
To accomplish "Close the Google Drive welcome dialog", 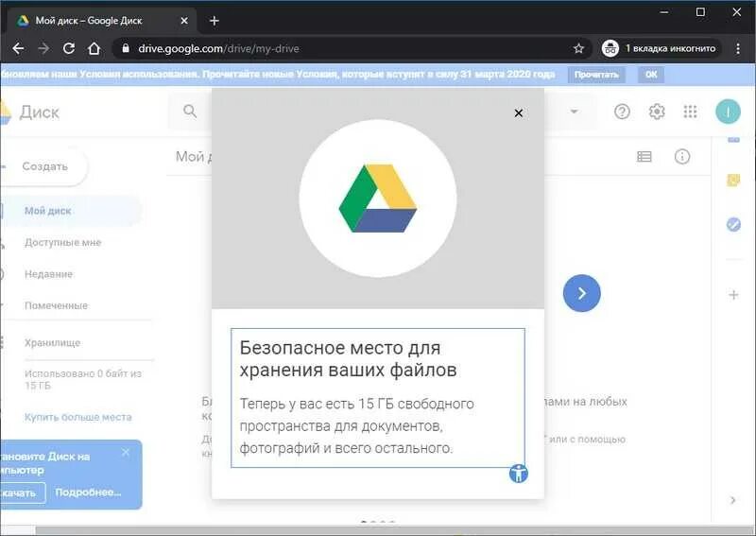I will tap(518, 112).
